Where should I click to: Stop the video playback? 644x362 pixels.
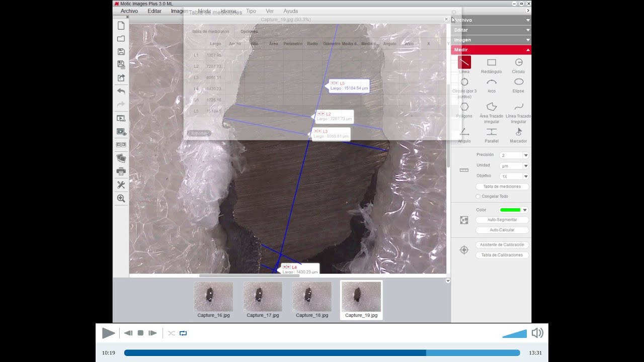[x=141, y=333]
